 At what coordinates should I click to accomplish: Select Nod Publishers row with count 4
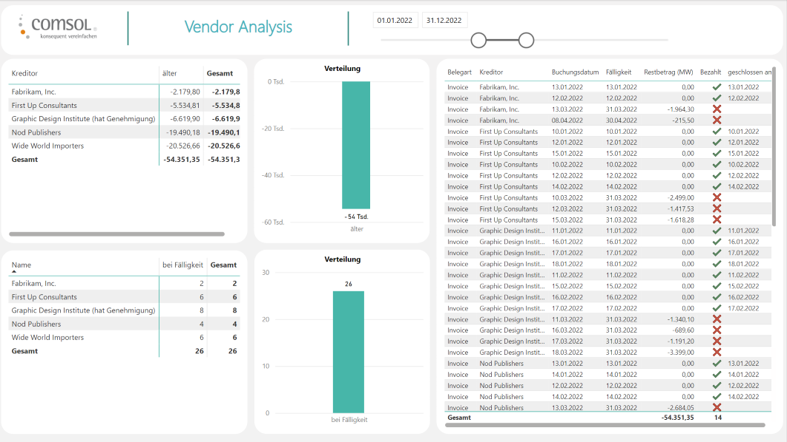(x=124, y=324)
